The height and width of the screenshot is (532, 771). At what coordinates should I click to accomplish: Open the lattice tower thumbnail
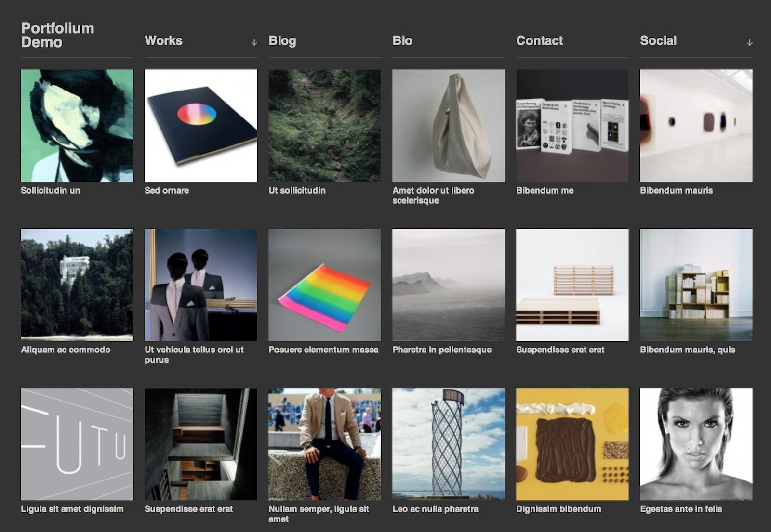(449, 444)
